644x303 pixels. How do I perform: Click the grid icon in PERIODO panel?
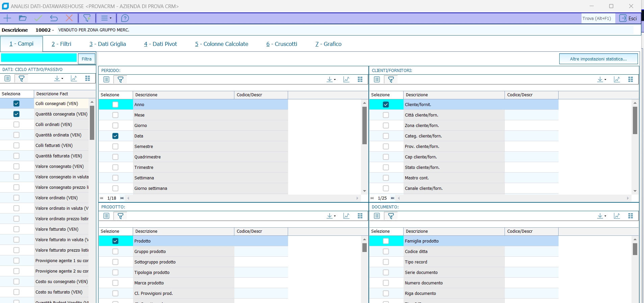pyautogui.click(x=360, y=79)
